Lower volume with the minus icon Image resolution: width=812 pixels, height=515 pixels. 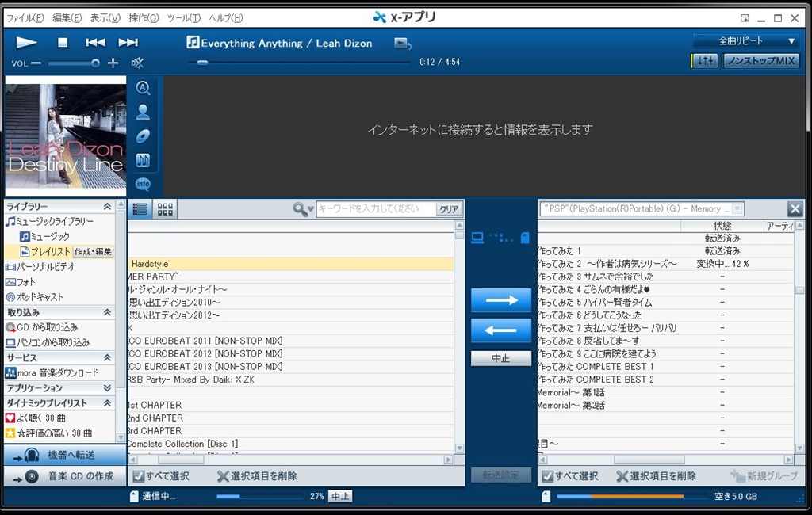36,63
